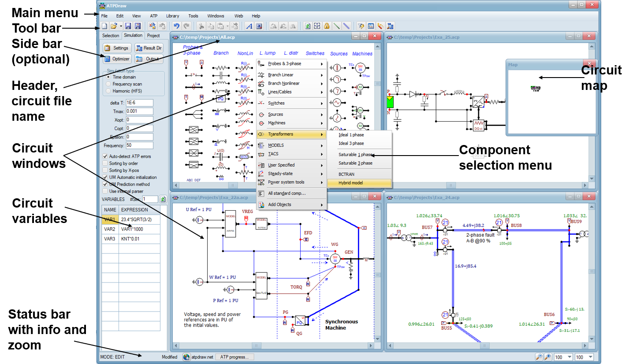Click the Cut scissors icon
The height and width of the screenshot is (364, 640).
[x=201, y=26]
